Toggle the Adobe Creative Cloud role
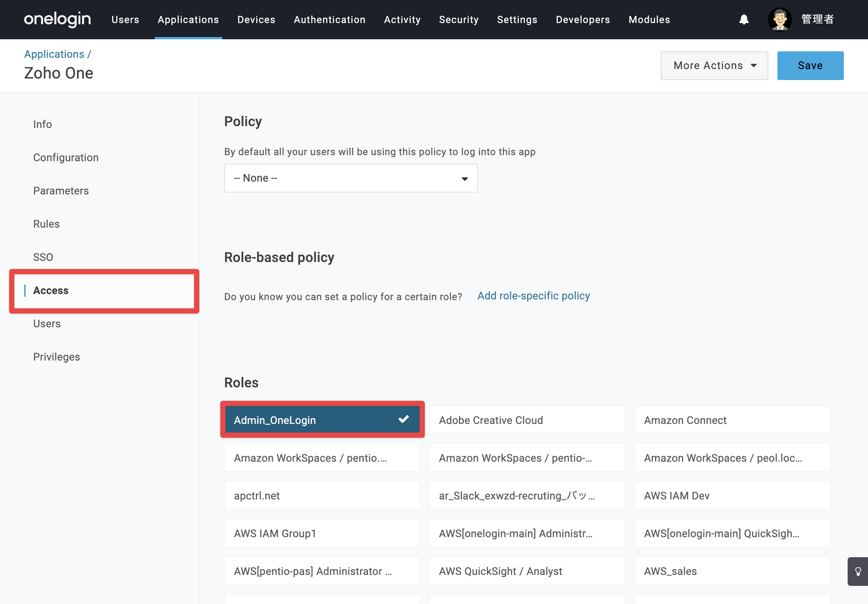The width and height of the screenshot is (868, 604). pyautogui.click(x=527, y=420)
